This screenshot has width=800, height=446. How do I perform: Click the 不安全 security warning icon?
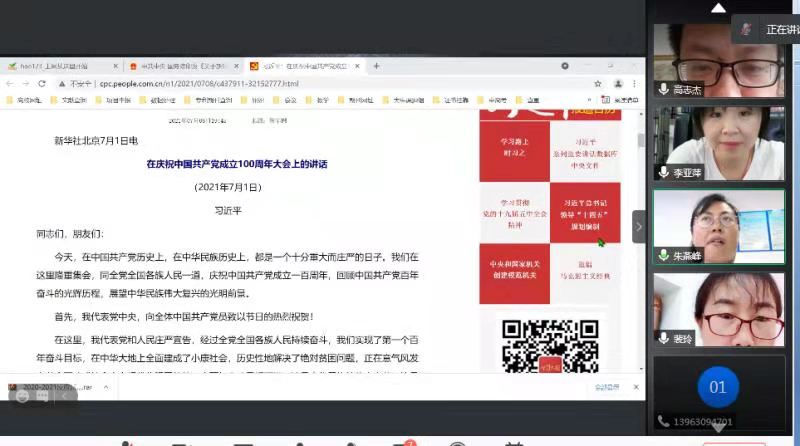point(62,84)
